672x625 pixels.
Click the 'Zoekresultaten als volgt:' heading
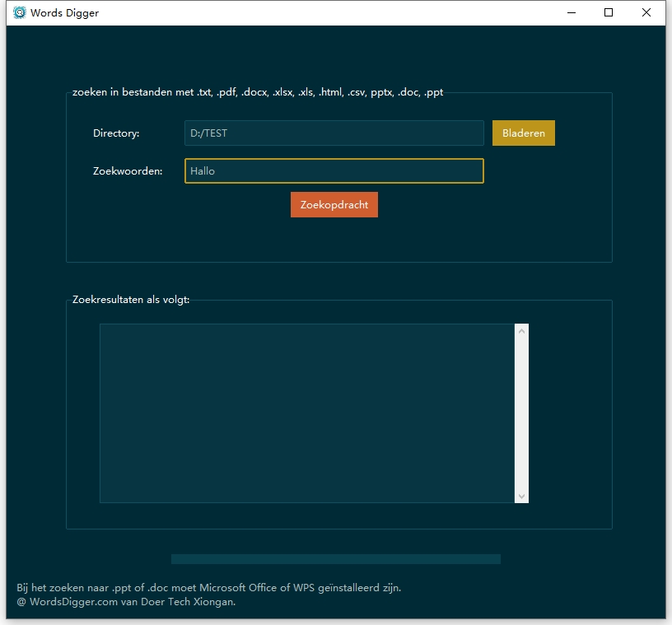click(131, 300)
